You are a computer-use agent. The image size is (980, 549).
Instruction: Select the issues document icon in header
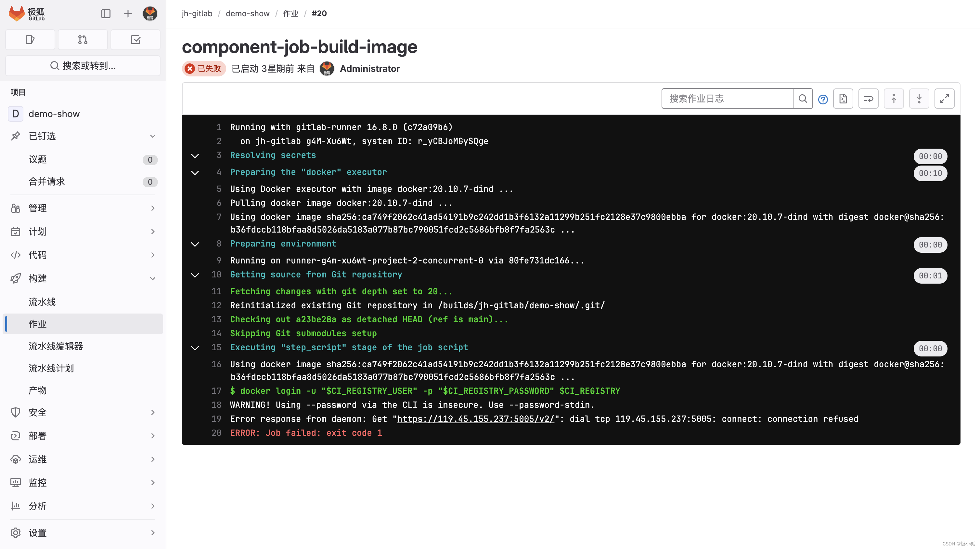pos(30,39)
